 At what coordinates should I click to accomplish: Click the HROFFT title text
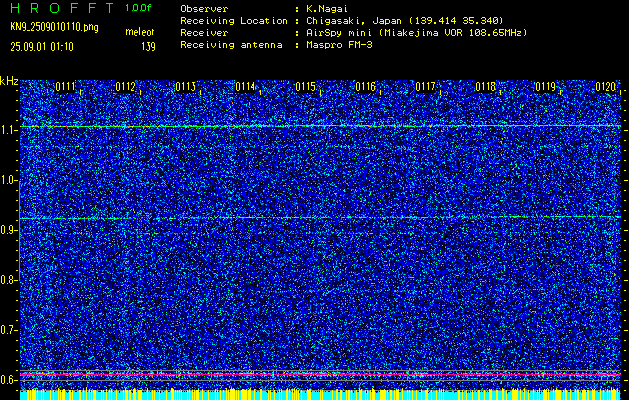(x=62, y=8)
